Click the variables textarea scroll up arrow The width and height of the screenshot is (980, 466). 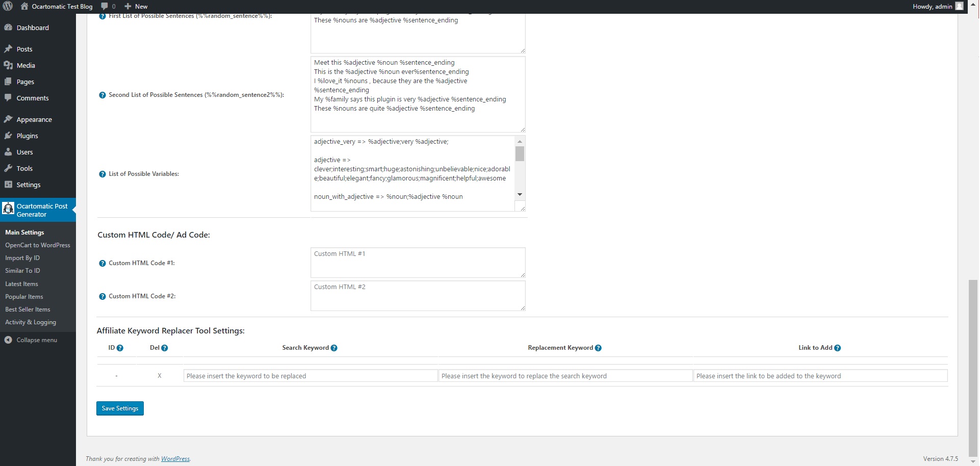[520, 141]
